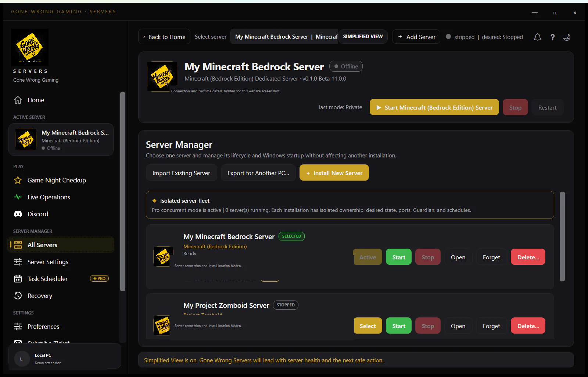This screenshot has width=588, height=377.
Task: Open Game Night Checkup star icon
Action: (18, 180)
